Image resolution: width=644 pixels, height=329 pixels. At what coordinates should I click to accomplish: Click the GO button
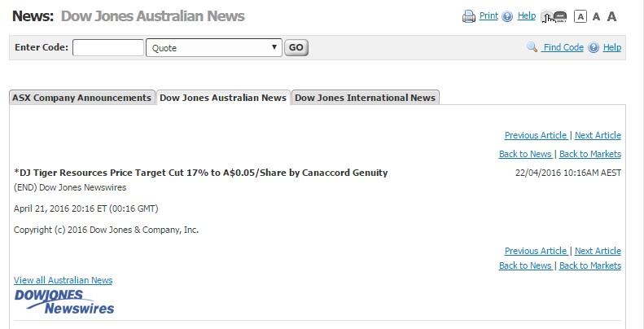click(x=296, y=48)
